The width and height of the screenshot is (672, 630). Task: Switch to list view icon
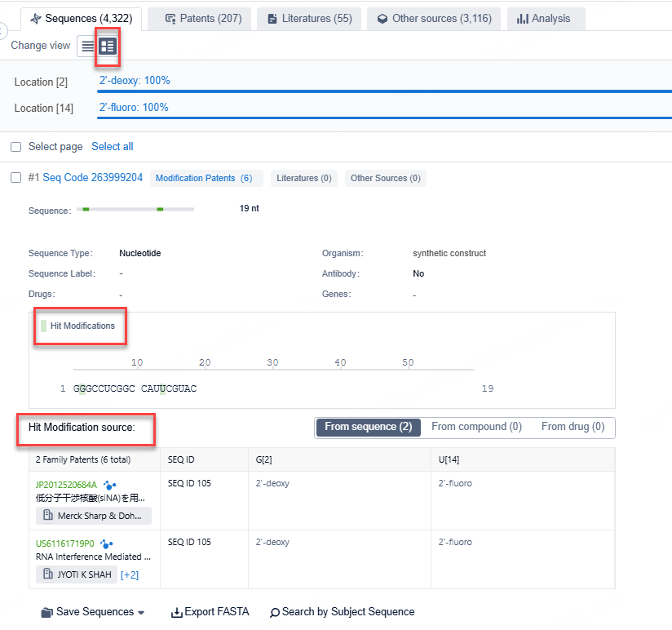click(87, 47)
